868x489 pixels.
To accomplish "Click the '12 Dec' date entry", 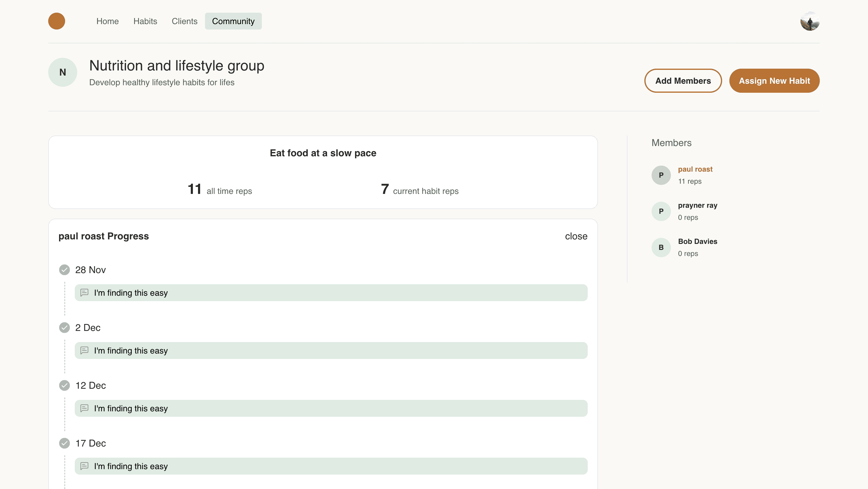I will 90,386.
